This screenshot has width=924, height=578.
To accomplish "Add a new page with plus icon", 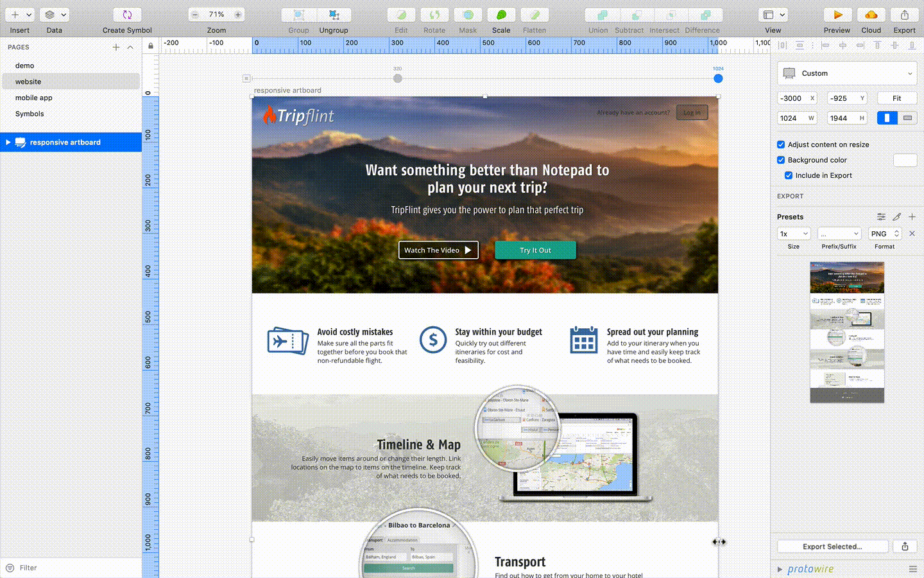I will (116, 47).
